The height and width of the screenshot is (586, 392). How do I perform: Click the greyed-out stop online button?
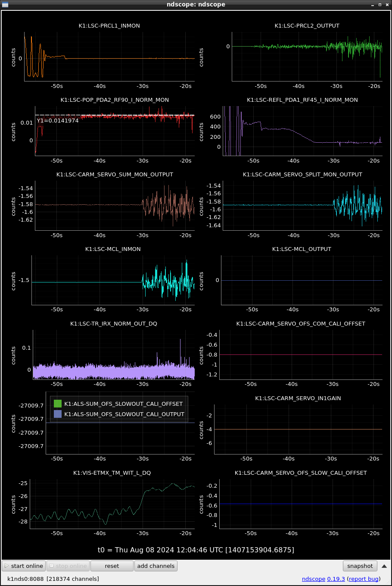68,566
